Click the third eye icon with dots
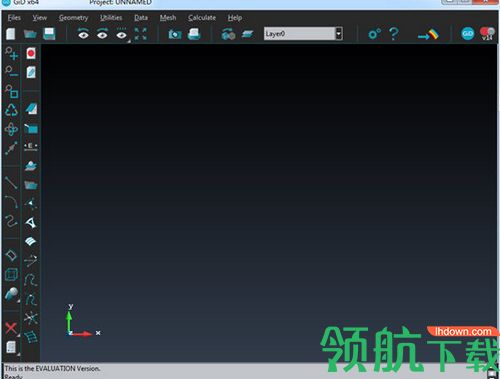Screen dimensions: 500x379 click(121, 34)
